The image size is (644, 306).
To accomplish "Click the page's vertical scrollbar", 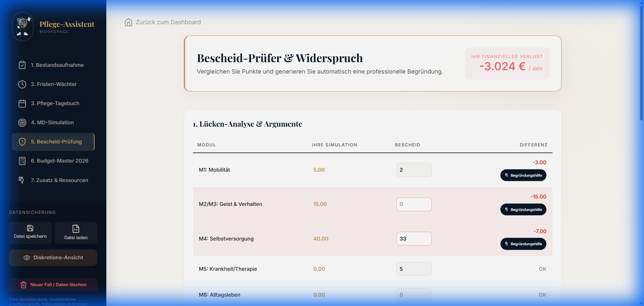I will [641, 67].
